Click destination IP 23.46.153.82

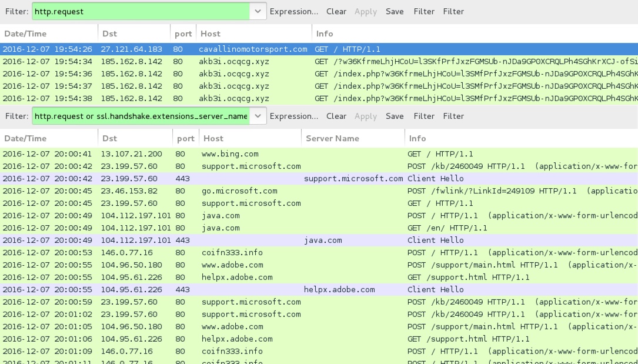click(129, 191)
